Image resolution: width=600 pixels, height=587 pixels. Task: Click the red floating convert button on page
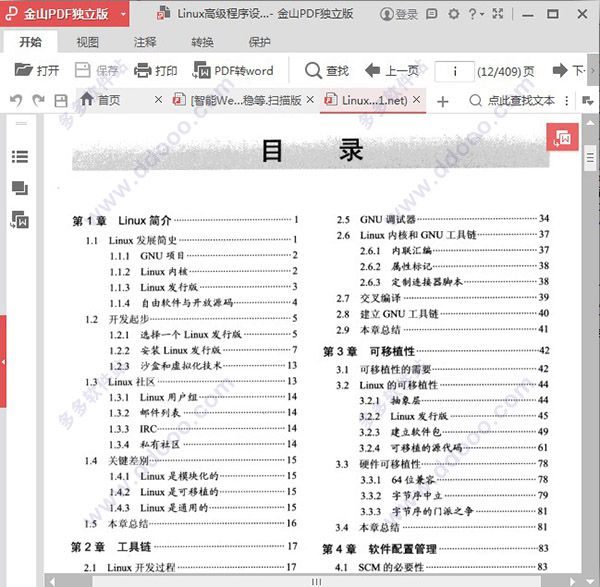(562, 137)
